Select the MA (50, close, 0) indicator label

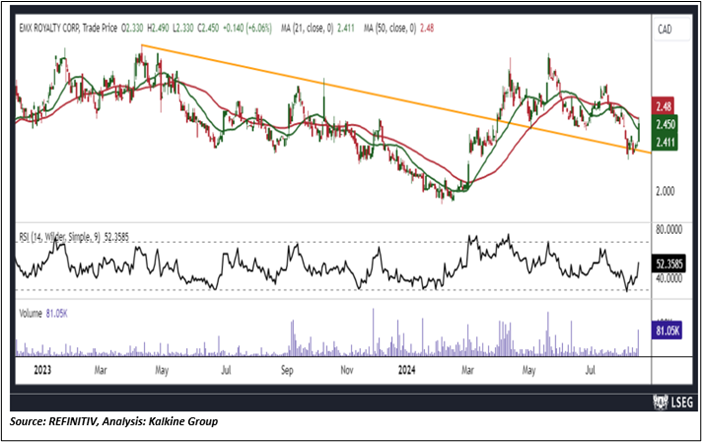(x=390, y=28)
